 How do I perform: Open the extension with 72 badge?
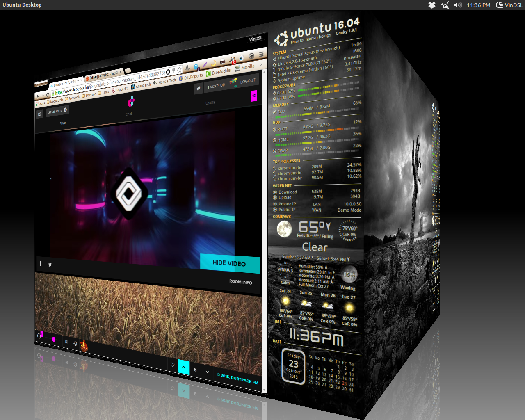coord(233,60)
